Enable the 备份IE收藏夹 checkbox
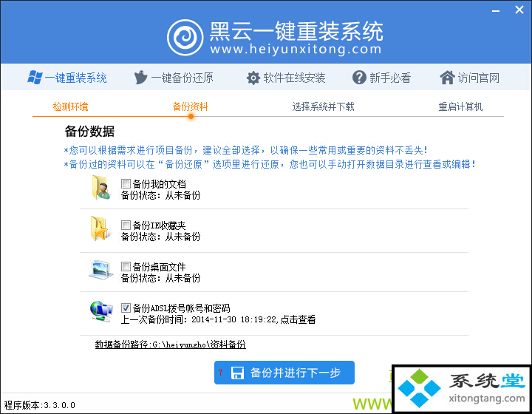This screenshot has width=532, height=414. coord(126,225)
